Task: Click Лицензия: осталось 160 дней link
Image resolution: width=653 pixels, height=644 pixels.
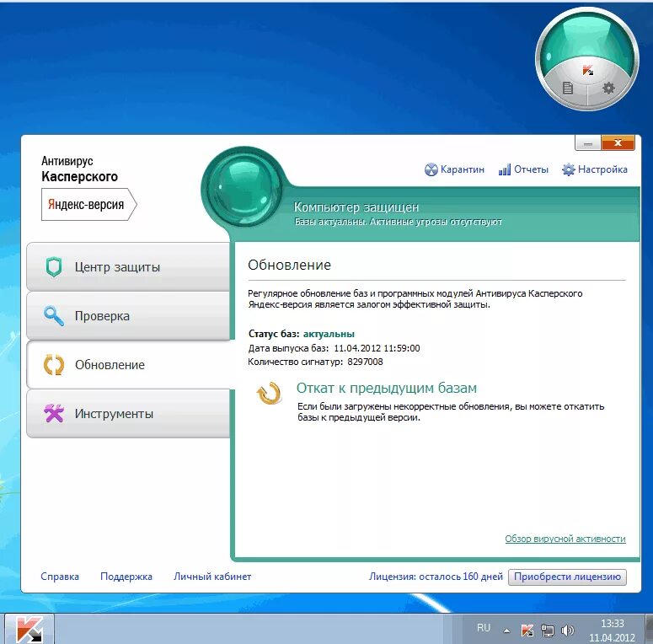Action: (436, 577)
